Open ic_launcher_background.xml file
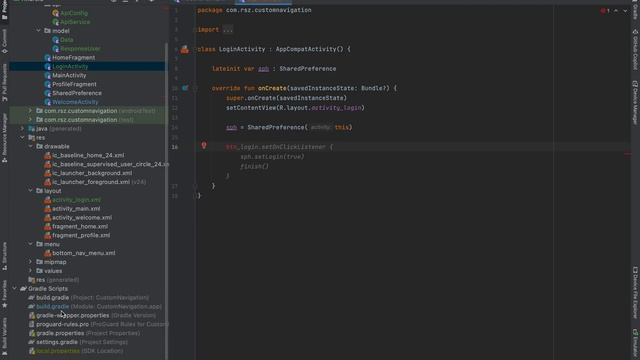Image resolution: width=640 pixels, height=360 pixels. point(92,173)
